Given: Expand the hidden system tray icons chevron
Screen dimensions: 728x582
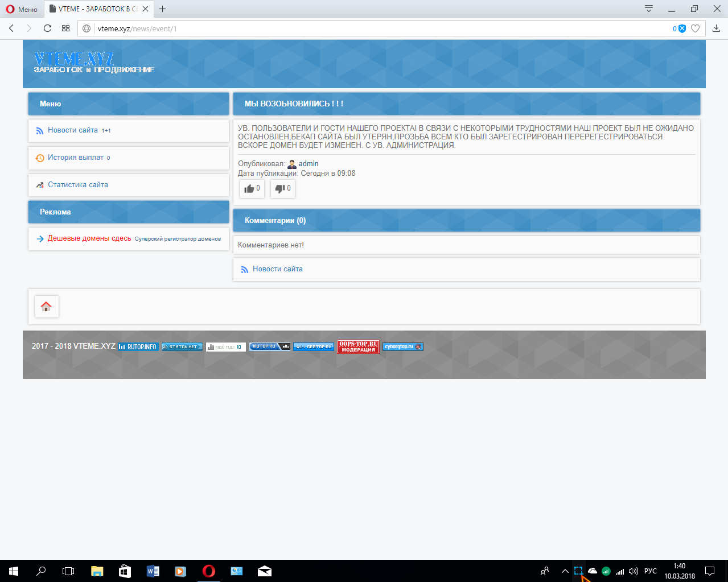Looking at the screenshot, I should tap(565, 571).
